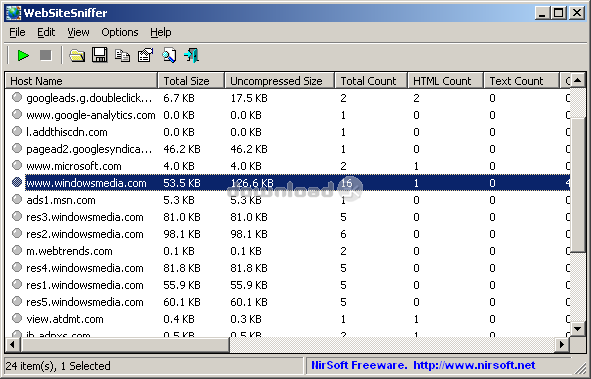
Task: Sort by the Total Count column header
Action: [371, 81]
